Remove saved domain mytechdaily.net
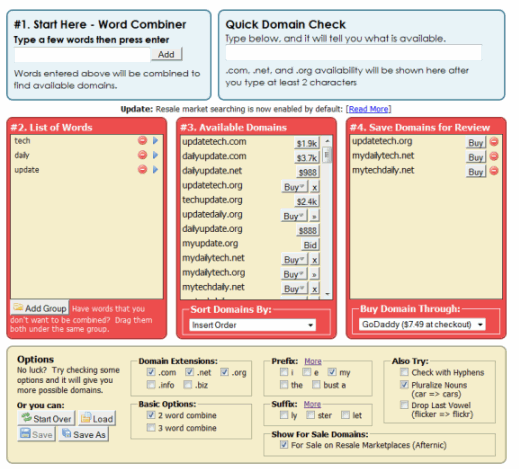The width and height of the screenshot is (519, 469). click(494, 171)
